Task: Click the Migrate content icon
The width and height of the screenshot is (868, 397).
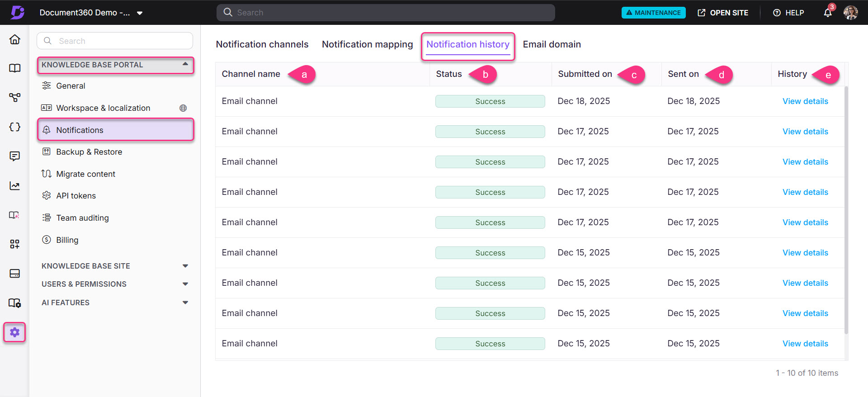Action: click(x=46, y=174)
